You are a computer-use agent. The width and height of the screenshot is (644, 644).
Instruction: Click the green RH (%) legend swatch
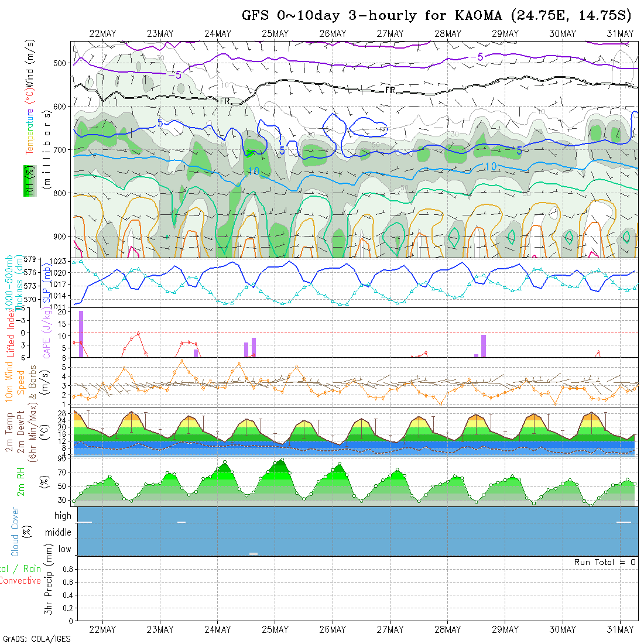click(x=28, y=180)
